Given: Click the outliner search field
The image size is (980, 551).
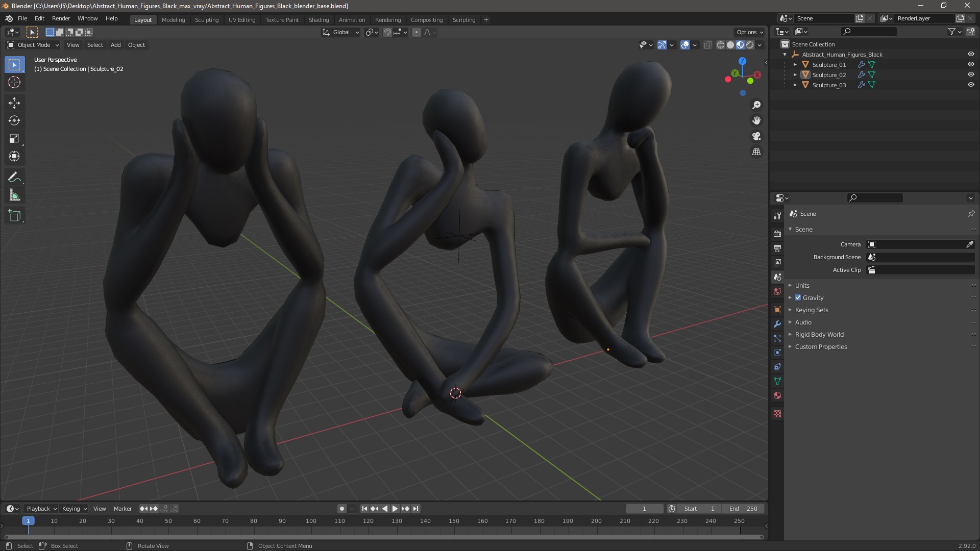Looking at the screenshot, I should coord(869,32).
